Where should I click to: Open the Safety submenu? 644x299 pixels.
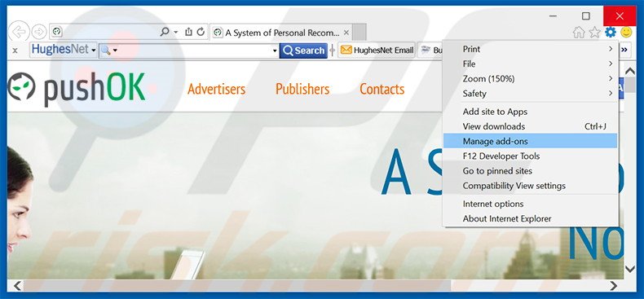(x=530, y=93)
